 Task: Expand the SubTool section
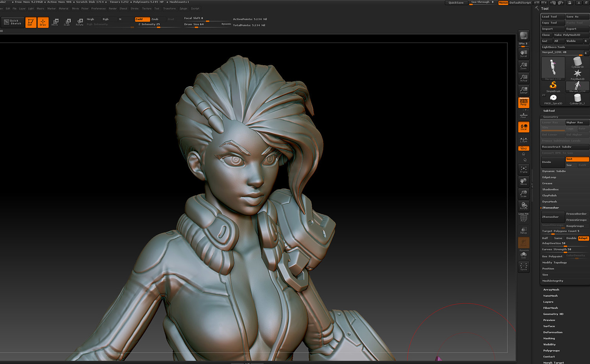pos(549,111)
